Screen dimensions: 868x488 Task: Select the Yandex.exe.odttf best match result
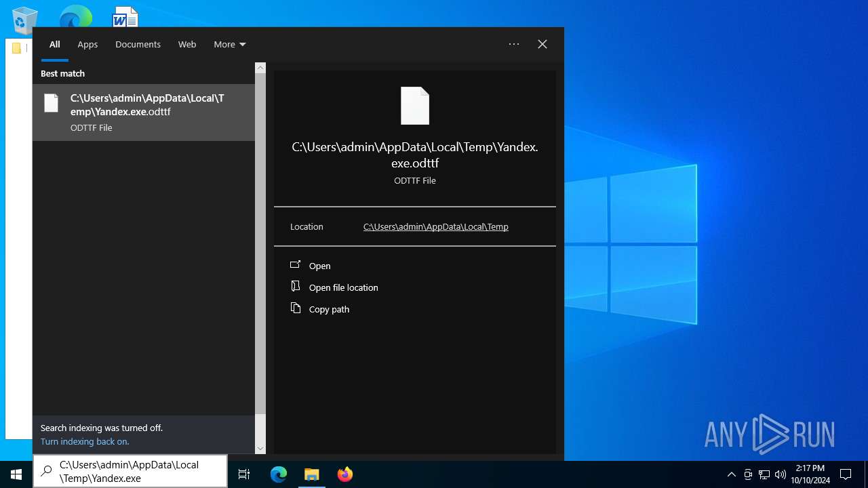click(144, 113)
